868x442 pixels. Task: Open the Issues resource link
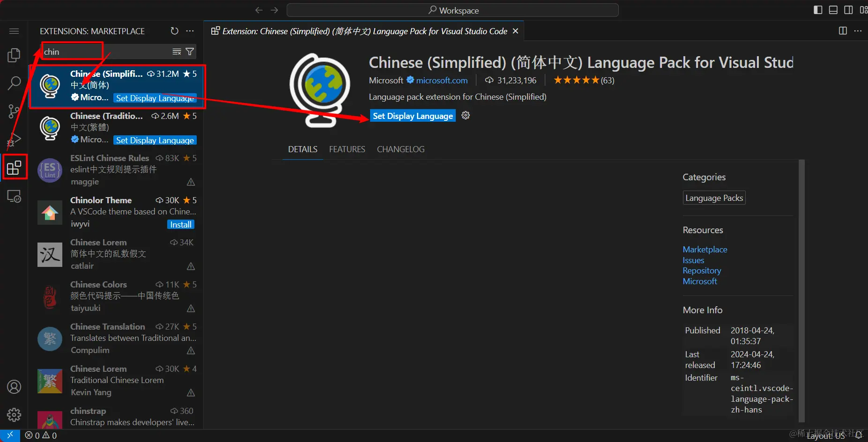point(693,260)
